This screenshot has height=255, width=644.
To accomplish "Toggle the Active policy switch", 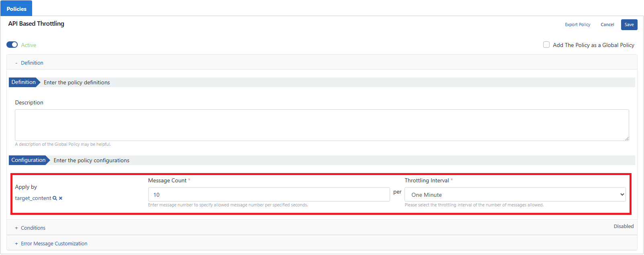I will [12, 45].
